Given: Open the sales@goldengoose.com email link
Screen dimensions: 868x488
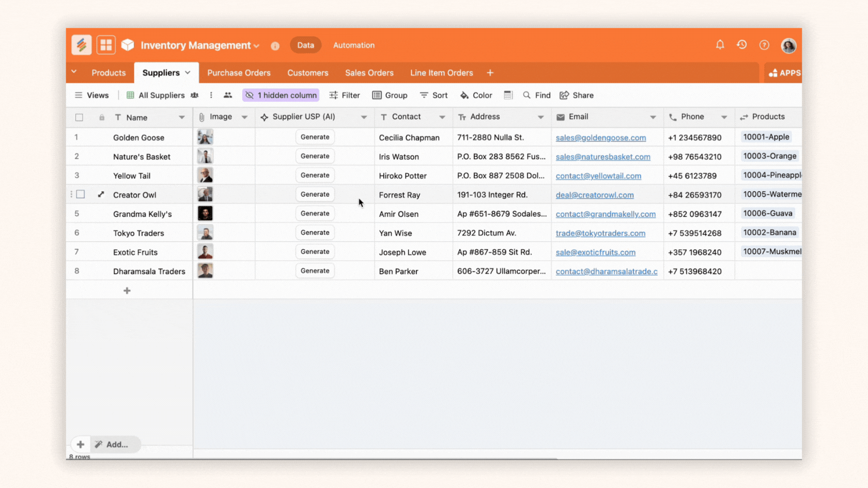Looking at the screenshot, I should point(600,138).
